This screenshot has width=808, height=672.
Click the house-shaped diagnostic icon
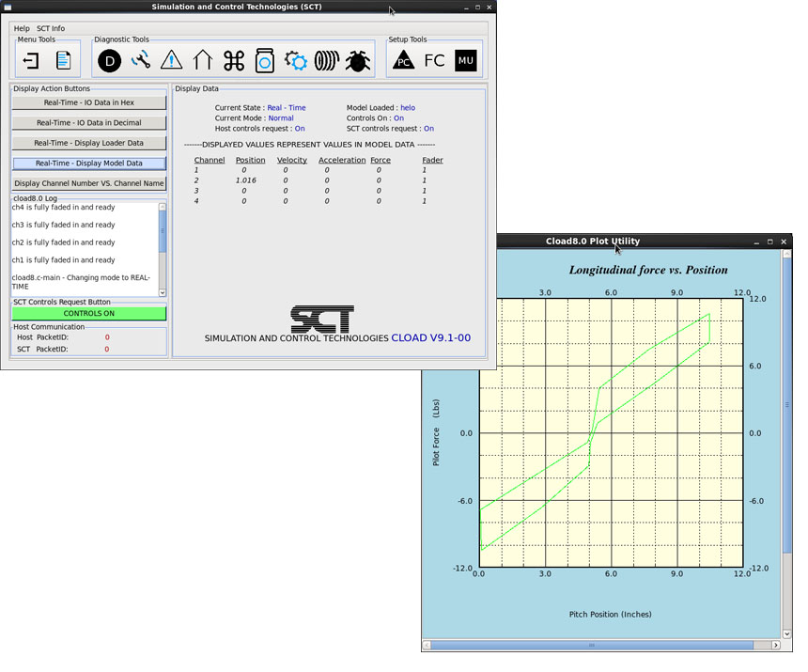tap(203, 61)
